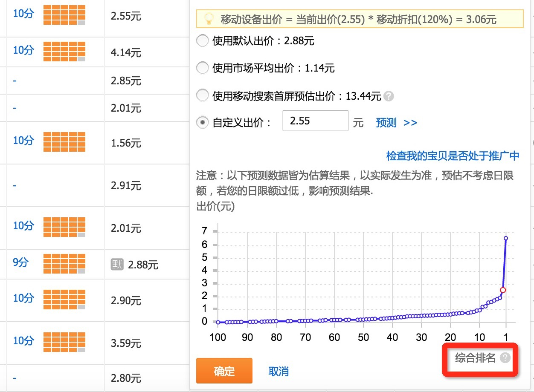Click the quality score bars in the 4.14元 row
Viewport: 534px width, 392px height.
coord(64,52)
